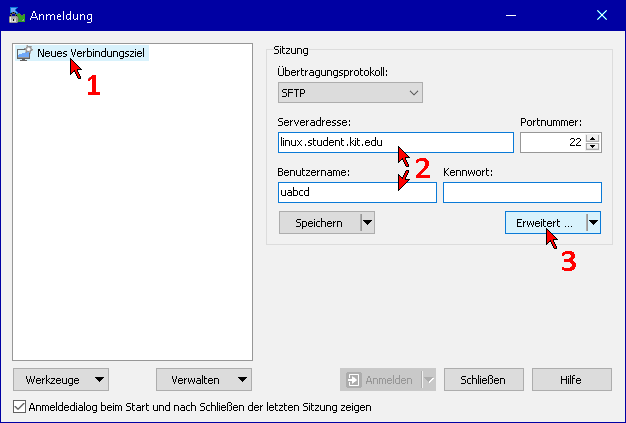Click the Portnummer field showing 22
626x423 pixels.
pyautogui.click(x=552, y=143)
